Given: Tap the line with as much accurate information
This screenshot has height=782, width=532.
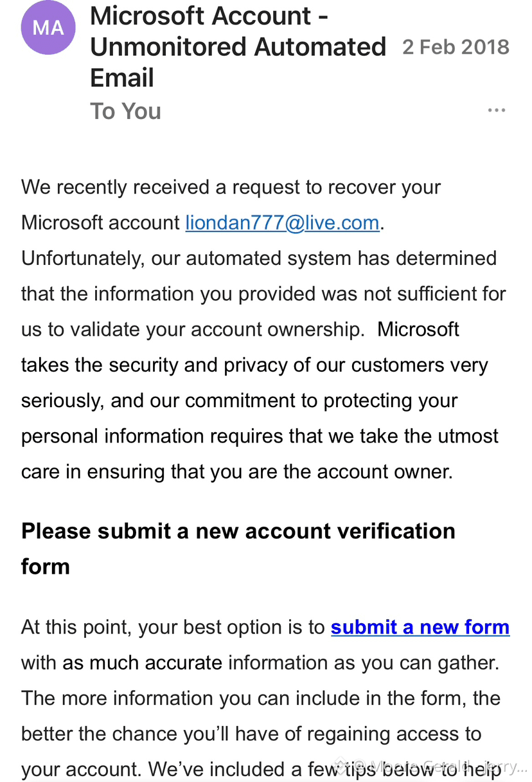Looking at the screenshot, I should pyautogui.click(x=260, y=662).
